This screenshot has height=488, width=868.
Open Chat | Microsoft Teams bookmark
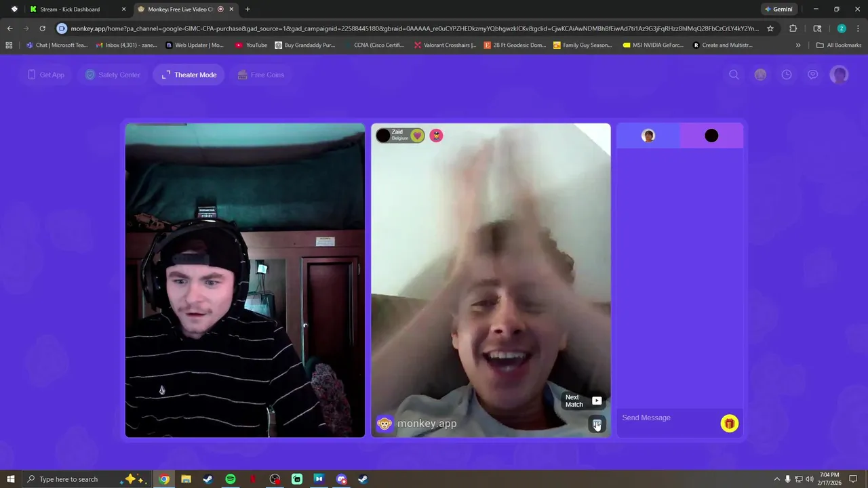click(57, 45)
